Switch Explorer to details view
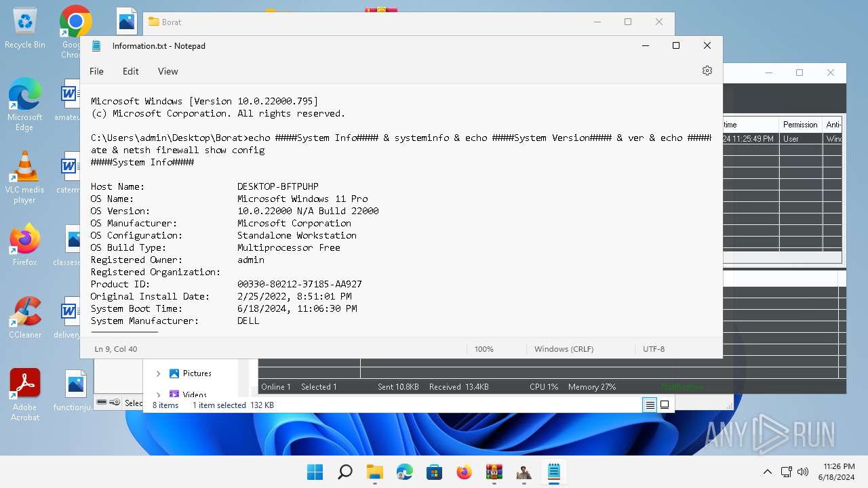The image size is (868, 488). click(650, 405)
